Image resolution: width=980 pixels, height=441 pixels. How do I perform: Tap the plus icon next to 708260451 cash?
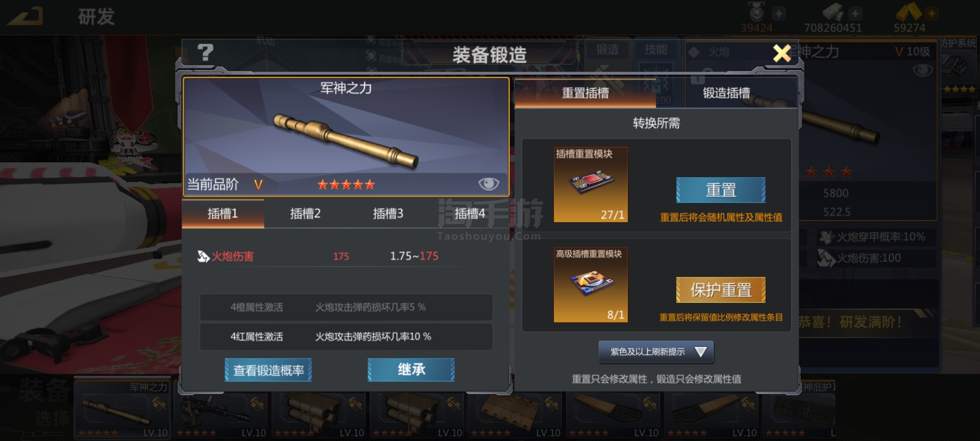coord(855,13)
